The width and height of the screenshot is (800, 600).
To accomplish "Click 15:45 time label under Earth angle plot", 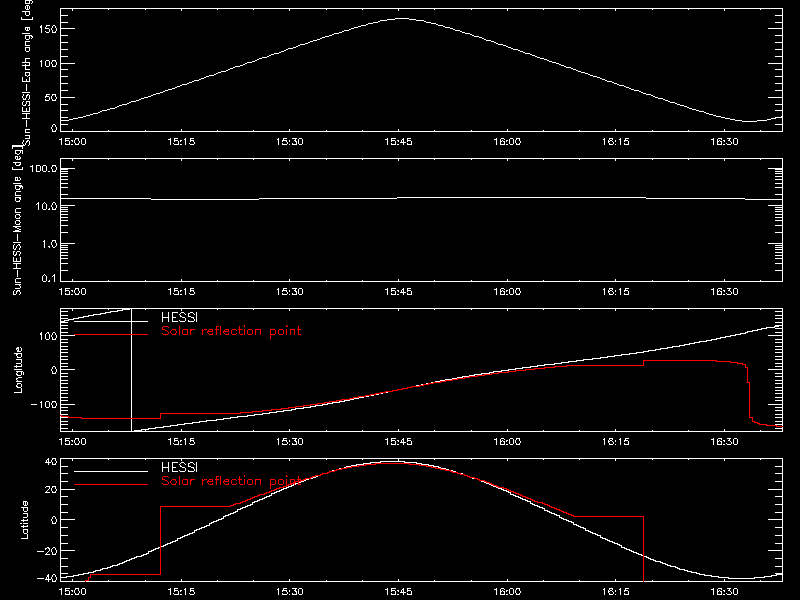I will click(x=398, y=142).
